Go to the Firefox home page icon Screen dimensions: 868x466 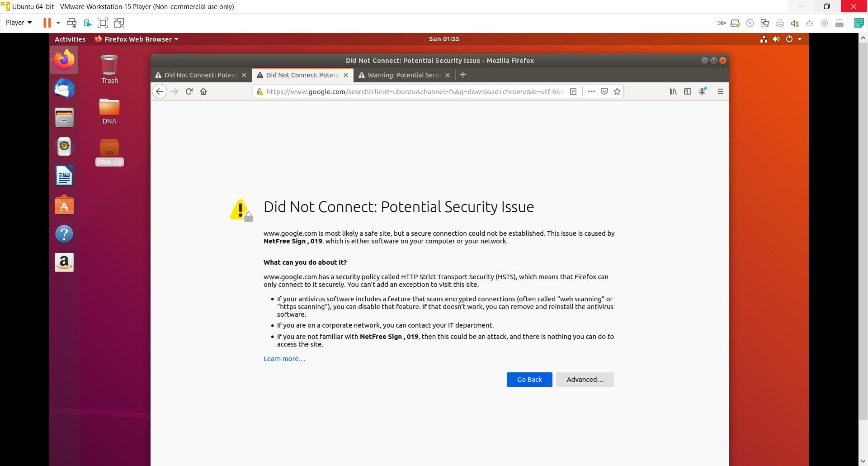coord(203,91)
